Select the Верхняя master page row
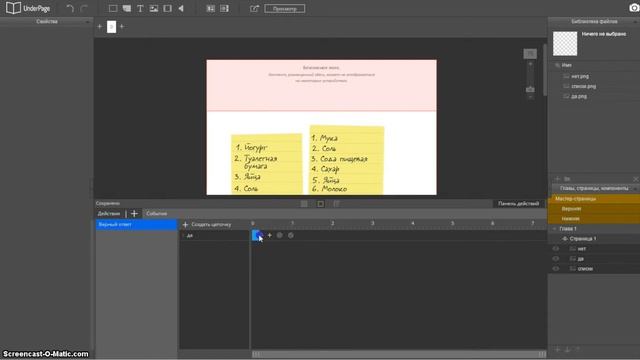Image resolution: width=640 pixels, height=360 pixels. (594, 209)
